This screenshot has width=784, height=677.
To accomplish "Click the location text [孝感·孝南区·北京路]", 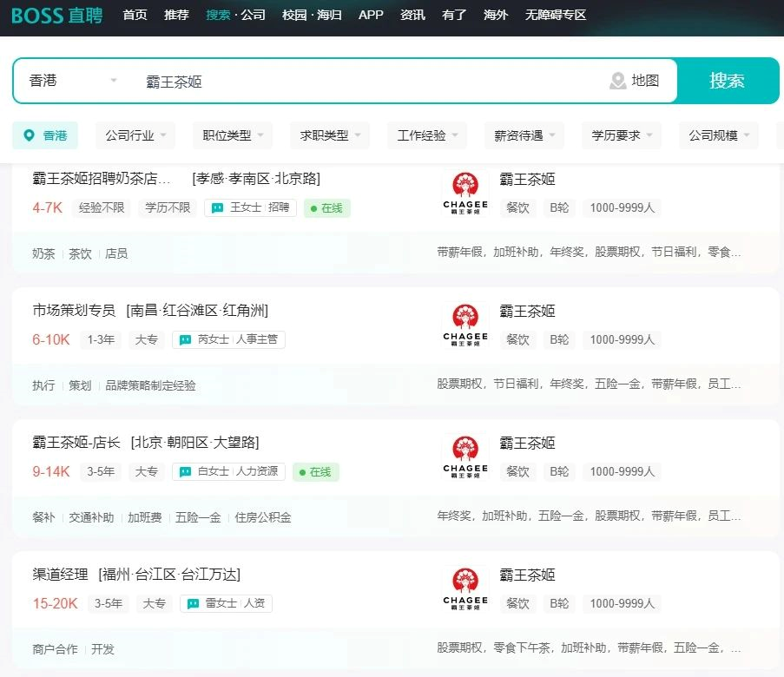I will 256,179.
